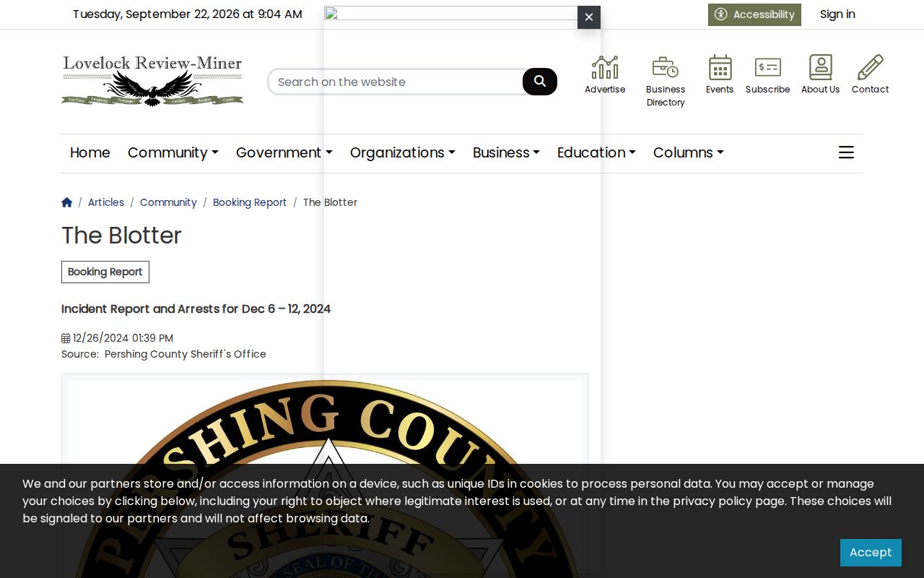Click the magnifier search button
The image size is (924, 578).
(540, 82)
